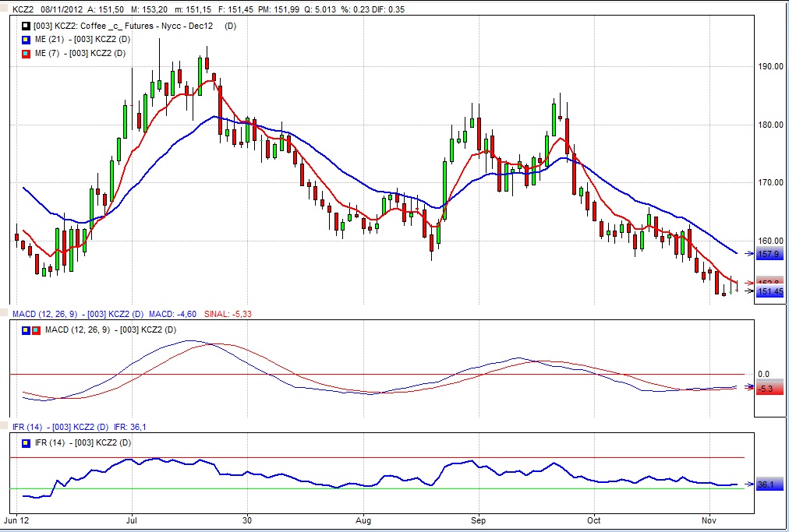Click the 36.1 IFR value tag
The height and width of the screenshot is (532, 789).
768,484
